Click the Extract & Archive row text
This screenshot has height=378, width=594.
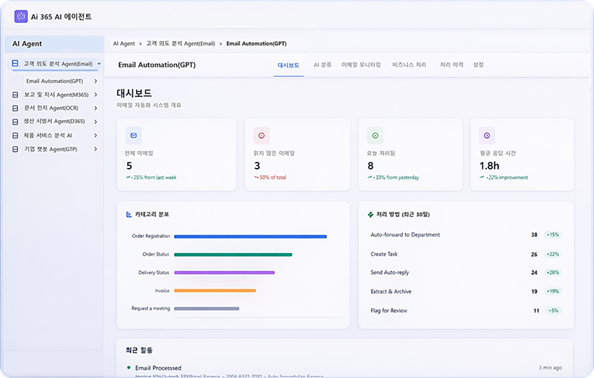click(x=391, y=292)
